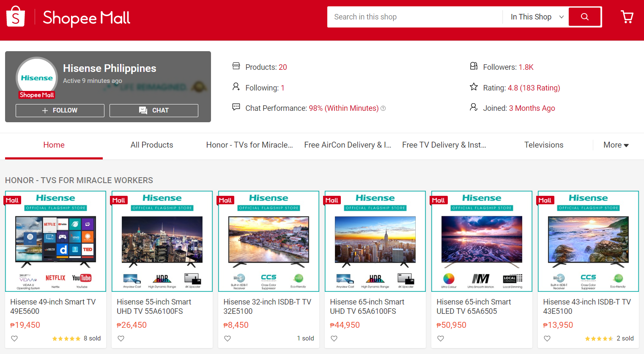Click the Shopee Mall badge under shop avatar
This screenshot has width=644, height=354.
(37, 95)
